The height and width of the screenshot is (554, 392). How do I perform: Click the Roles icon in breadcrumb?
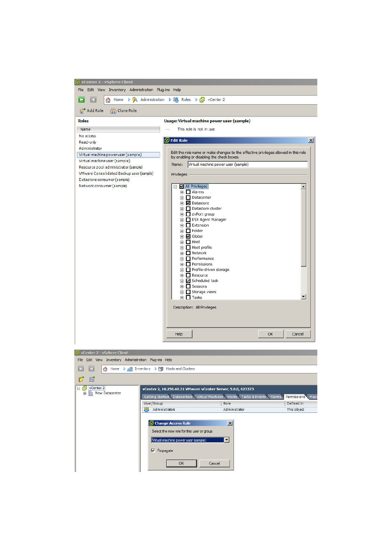(x=176, y=100)
